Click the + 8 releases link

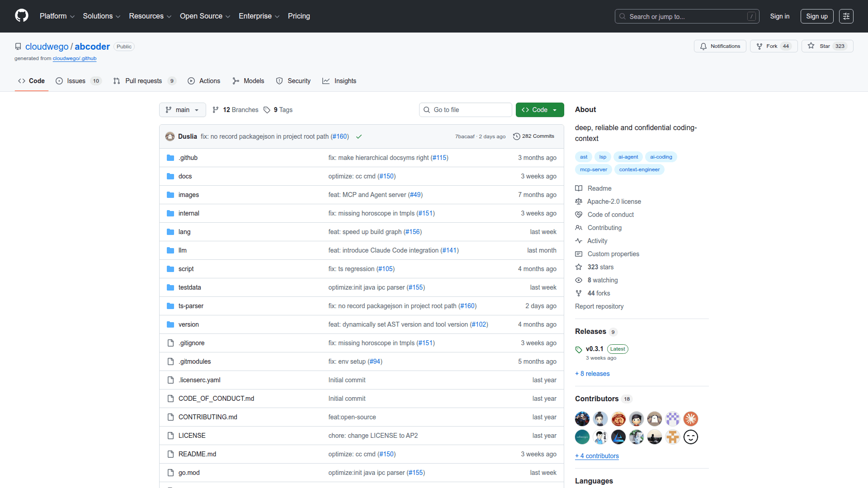click(x=592, y=374)
